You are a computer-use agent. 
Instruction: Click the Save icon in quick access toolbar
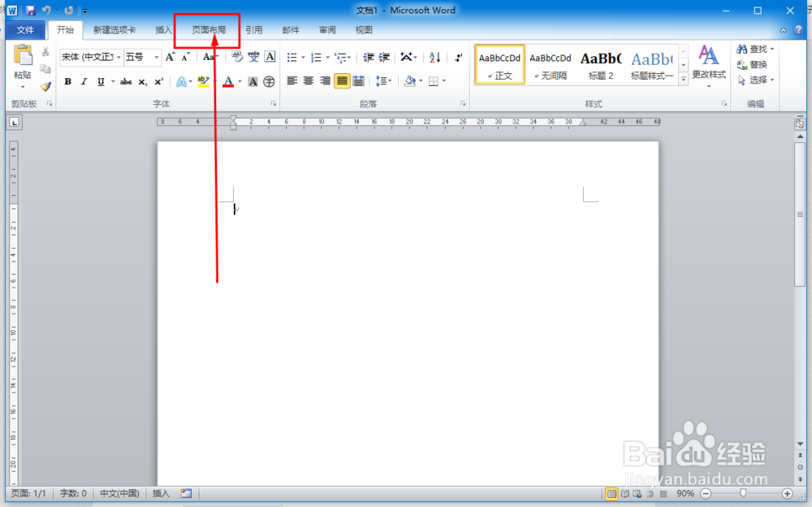31,10
